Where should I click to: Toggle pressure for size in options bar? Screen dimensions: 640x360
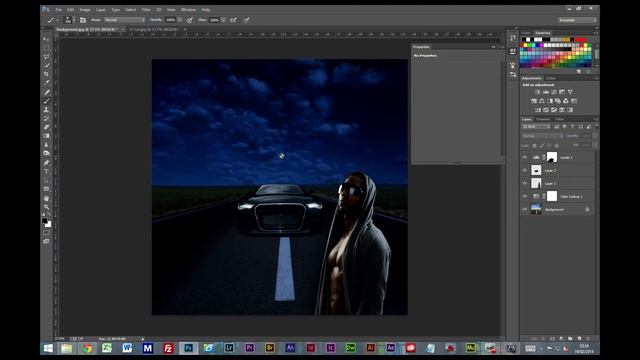247,20
